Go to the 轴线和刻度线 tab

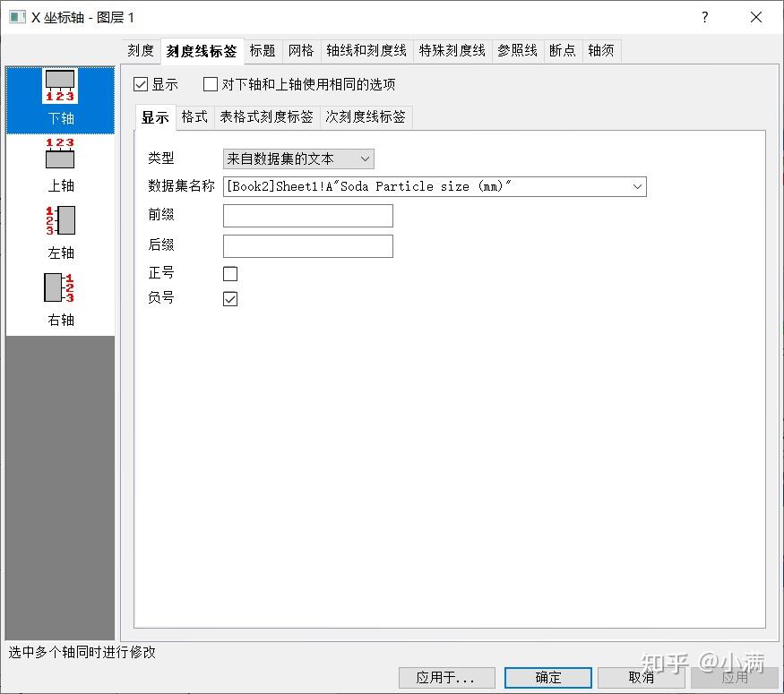point(366,50)
